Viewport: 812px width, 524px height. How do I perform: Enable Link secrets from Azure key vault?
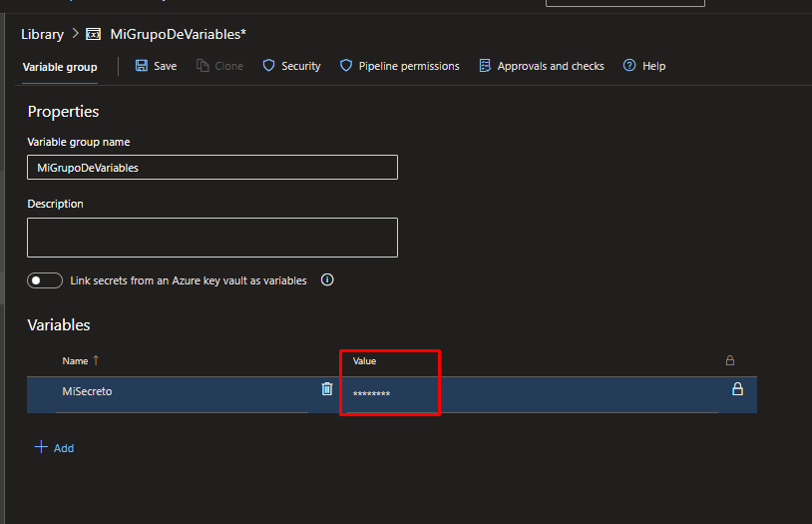45,280
